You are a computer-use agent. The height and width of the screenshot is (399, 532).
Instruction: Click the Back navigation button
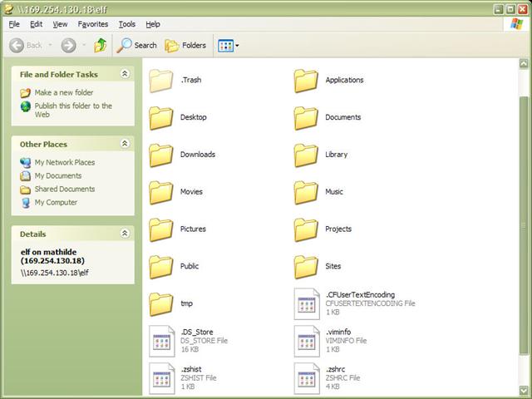pyautogui.click(x=26, y=45)
